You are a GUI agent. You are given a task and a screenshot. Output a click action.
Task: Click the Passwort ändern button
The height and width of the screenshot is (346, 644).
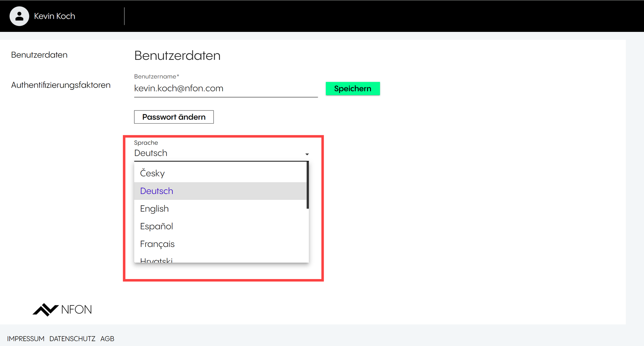(174, 117)
